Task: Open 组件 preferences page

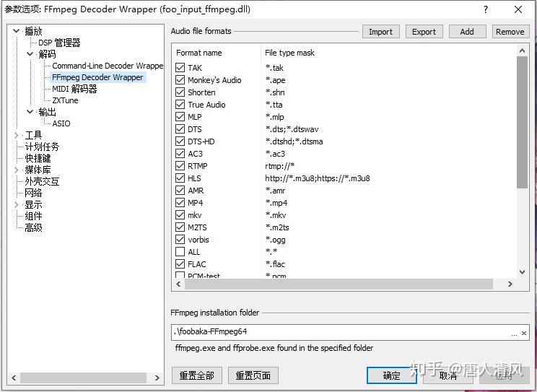Action: [33, 216]
